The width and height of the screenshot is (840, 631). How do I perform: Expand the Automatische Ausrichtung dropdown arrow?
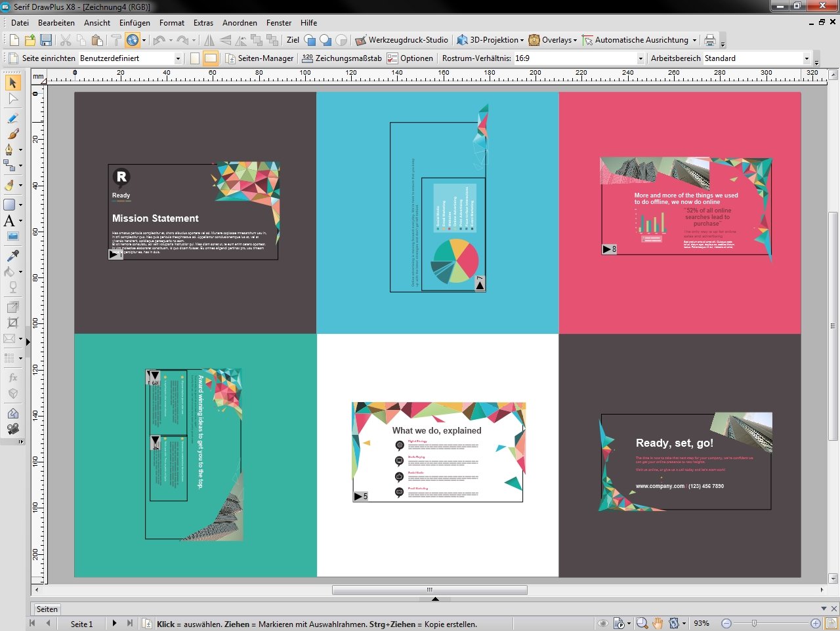pyautogui.click(x=694, y=41)
